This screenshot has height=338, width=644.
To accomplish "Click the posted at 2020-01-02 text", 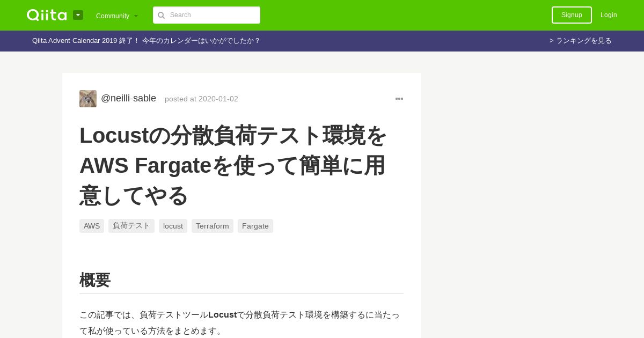I will 201,99.
